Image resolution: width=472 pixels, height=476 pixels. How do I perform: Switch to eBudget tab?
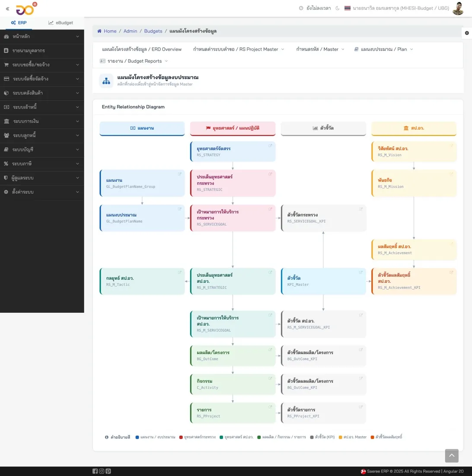pos(61,23)
